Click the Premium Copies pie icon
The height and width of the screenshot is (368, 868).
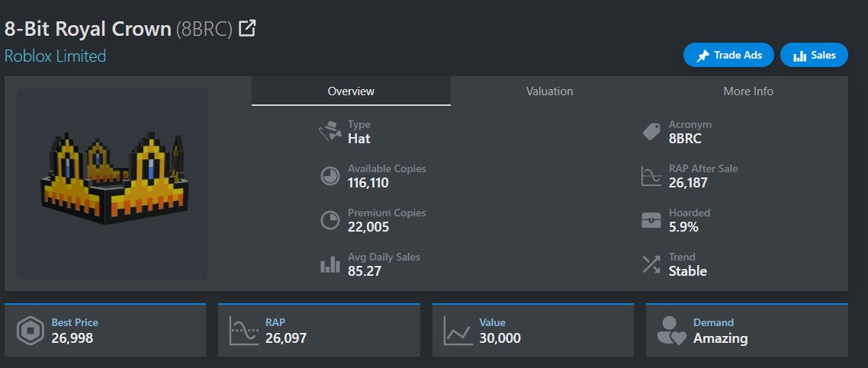click(330, 220)
